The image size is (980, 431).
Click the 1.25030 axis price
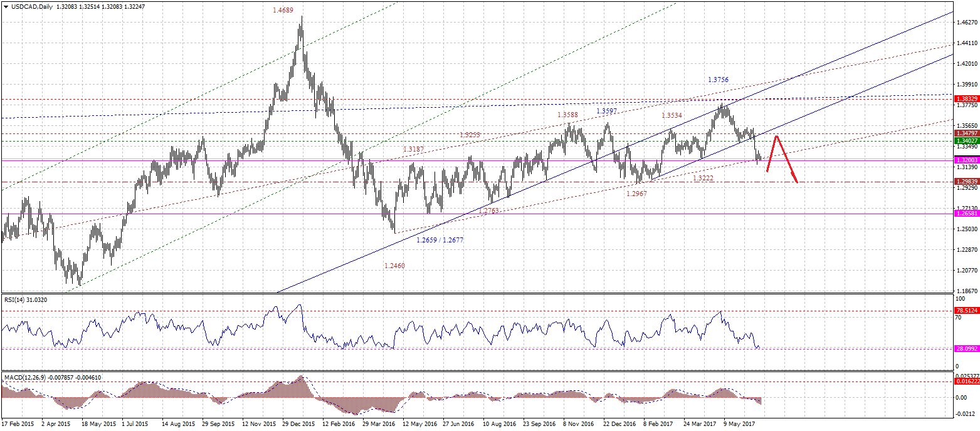tap(966, 229)
